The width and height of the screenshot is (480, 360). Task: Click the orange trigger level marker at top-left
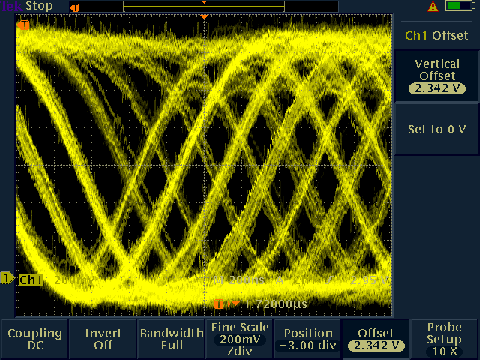[x=23, y=25]
